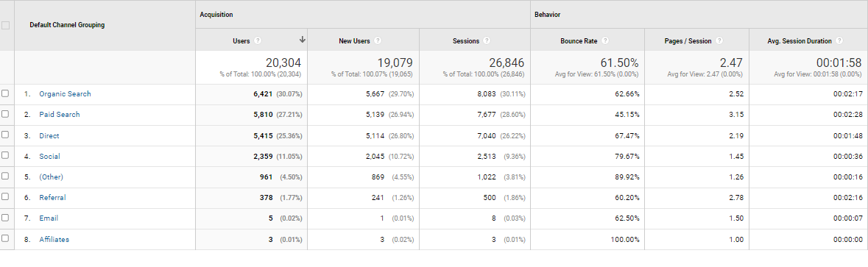Click the help icon beside Sessions header
Viewport: 868px width, 267px height.
(487, 41)
